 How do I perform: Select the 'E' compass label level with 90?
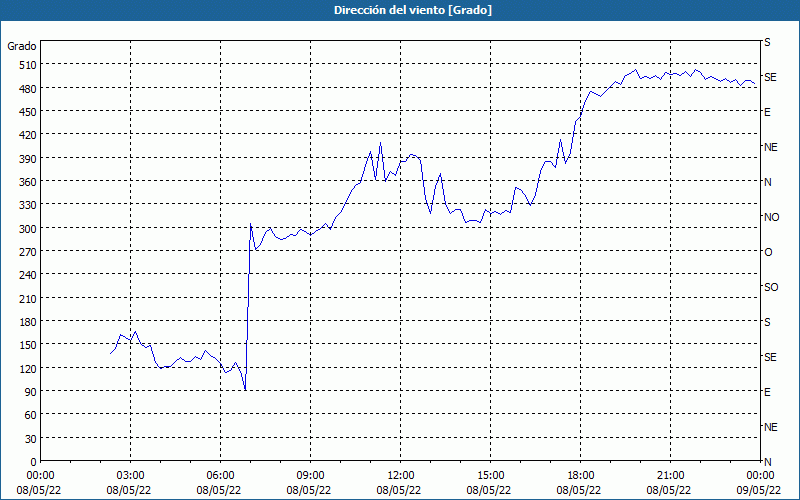click(767, 392)
